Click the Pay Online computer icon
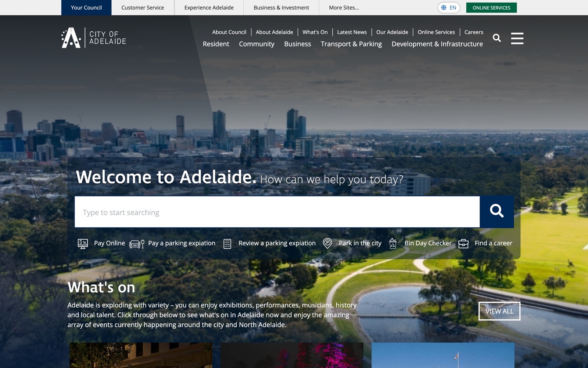 (83, 244)
